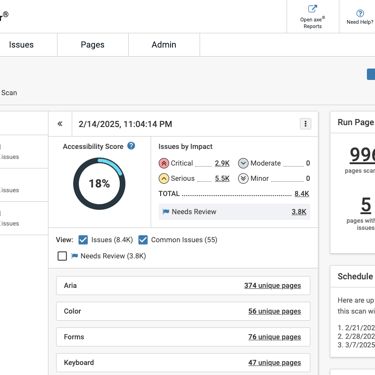375x375 pixels.
Task: Click the pages scanned count number
Action: [x=362, y=155]
